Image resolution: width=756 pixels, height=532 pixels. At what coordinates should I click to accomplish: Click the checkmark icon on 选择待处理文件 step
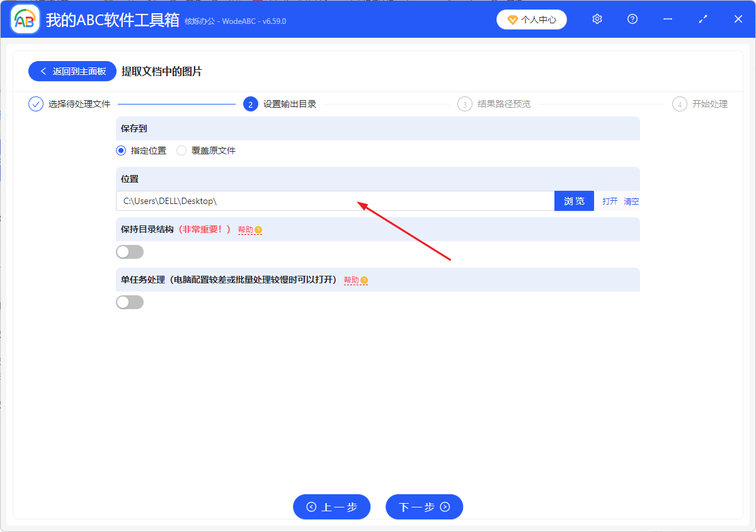(36, 103)
